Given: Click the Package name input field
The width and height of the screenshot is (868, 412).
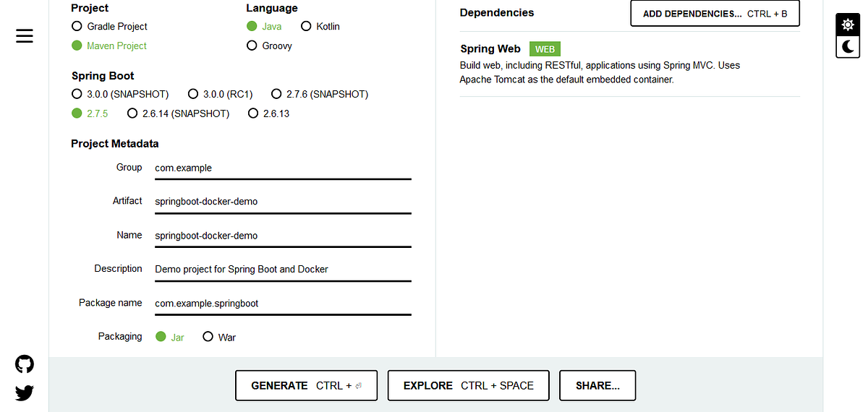Looking at the screenshot, I should pyautogui.click(x=283, y=304).
